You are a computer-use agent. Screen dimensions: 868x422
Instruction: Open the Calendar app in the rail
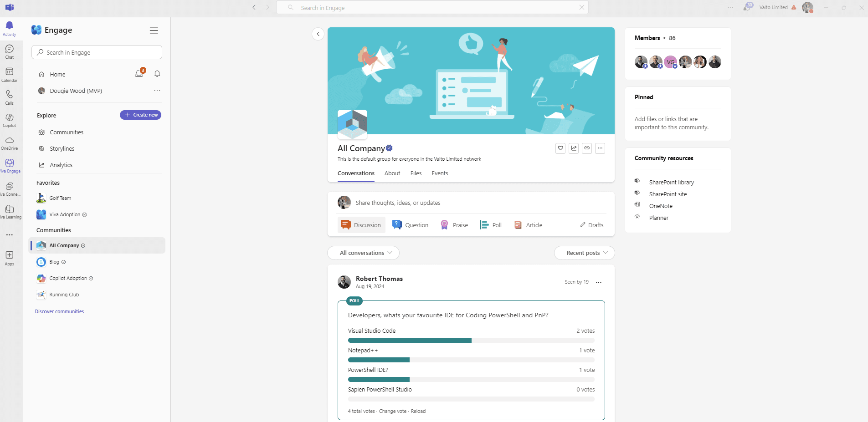pyautogui.click(x=9, y=75)
